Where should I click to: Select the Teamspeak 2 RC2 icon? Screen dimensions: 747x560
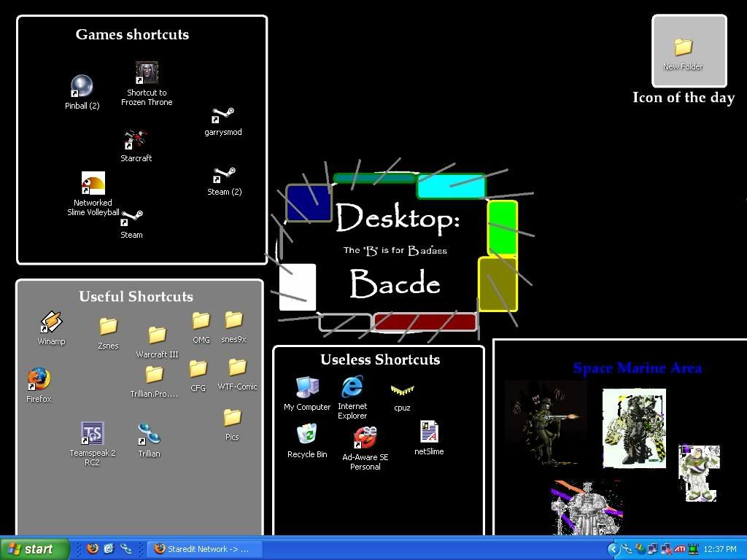(x=92, y=433)
